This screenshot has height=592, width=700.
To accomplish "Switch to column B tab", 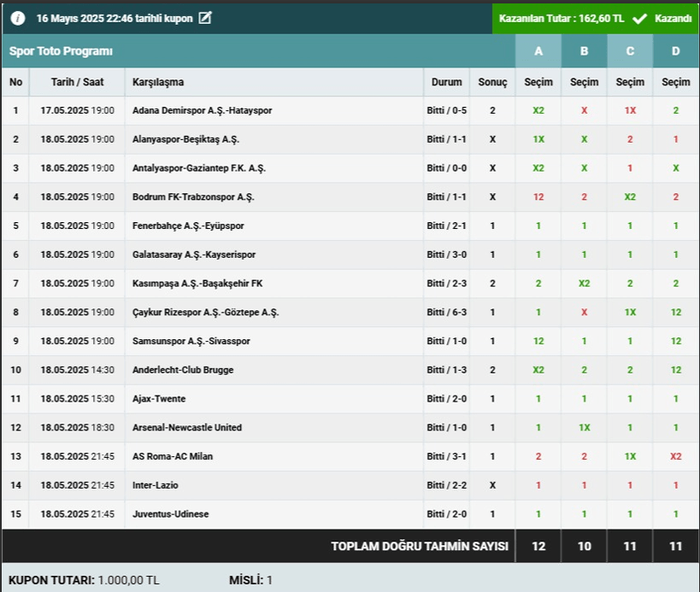I will click(584, 51).
